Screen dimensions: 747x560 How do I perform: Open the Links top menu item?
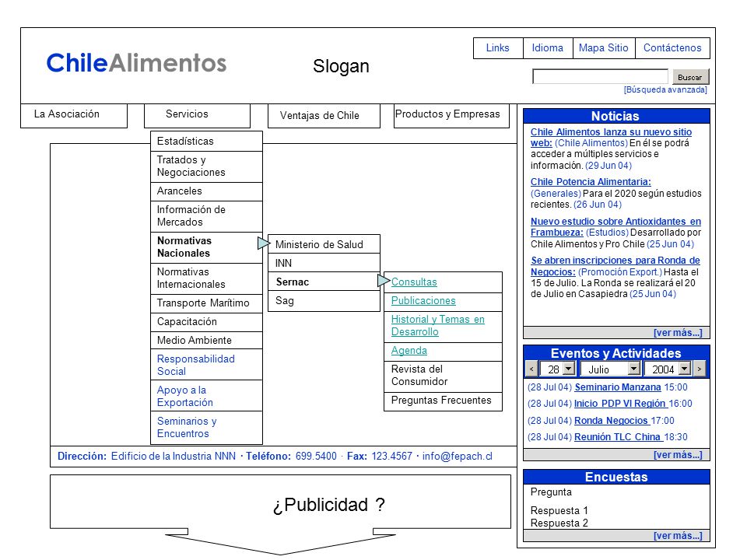[x=498, y=48]
